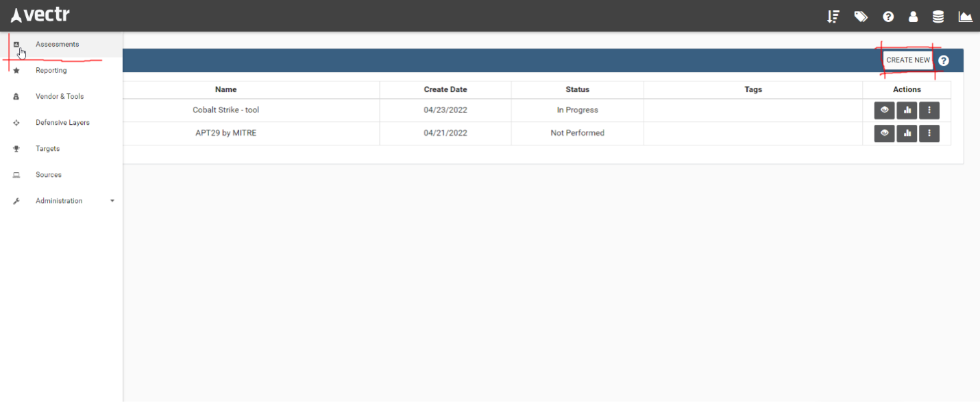Go to Vendor & Tools in sidebar
980x404 pixels.
click(x=60, y=97)
